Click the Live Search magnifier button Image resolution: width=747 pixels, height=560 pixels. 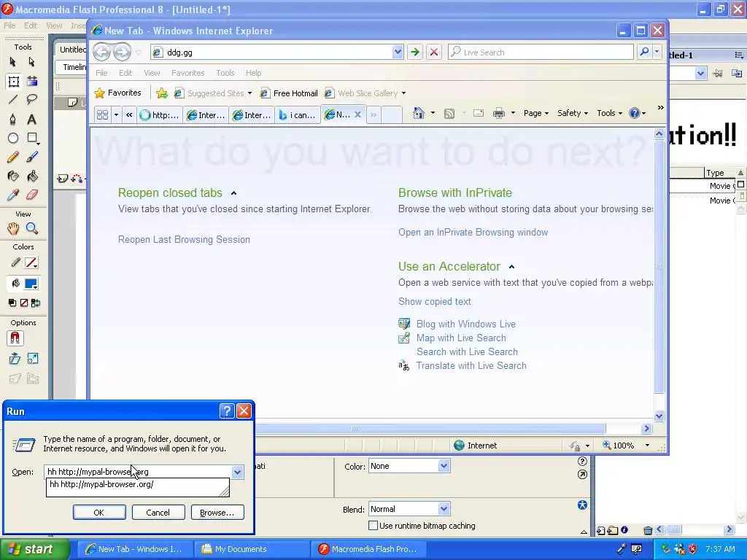(644, 52)
